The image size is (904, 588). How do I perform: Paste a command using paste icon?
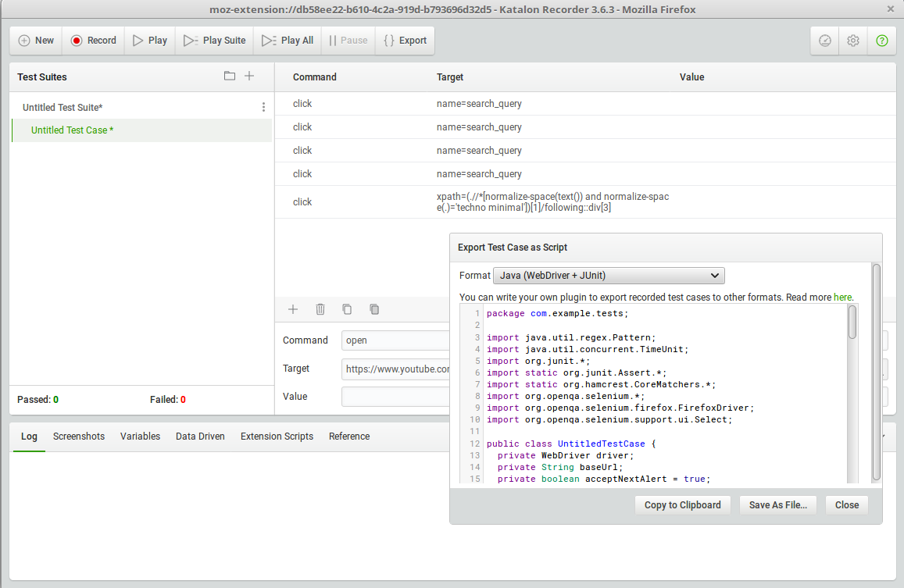(x=374, y=309)
